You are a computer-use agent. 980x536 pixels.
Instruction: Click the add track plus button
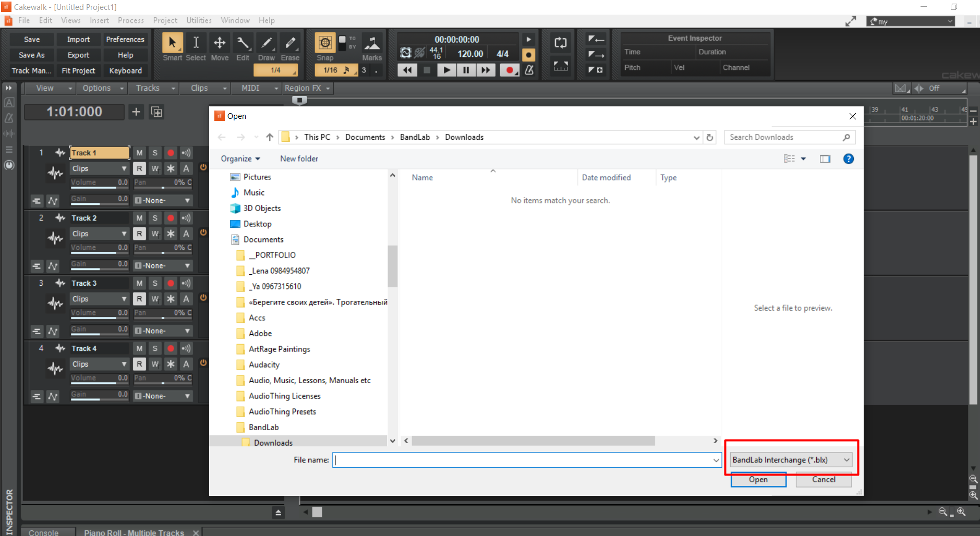click(136, 112)
